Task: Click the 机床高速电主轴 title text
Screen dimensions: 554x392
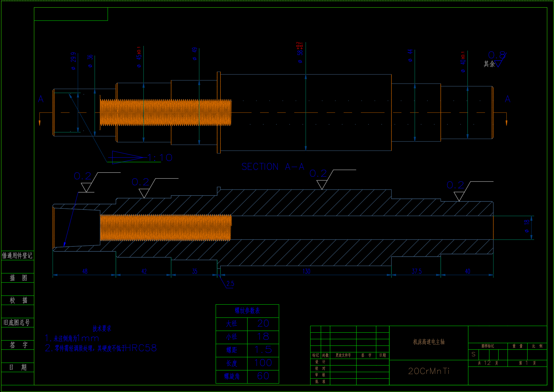Action: point(429,342)
